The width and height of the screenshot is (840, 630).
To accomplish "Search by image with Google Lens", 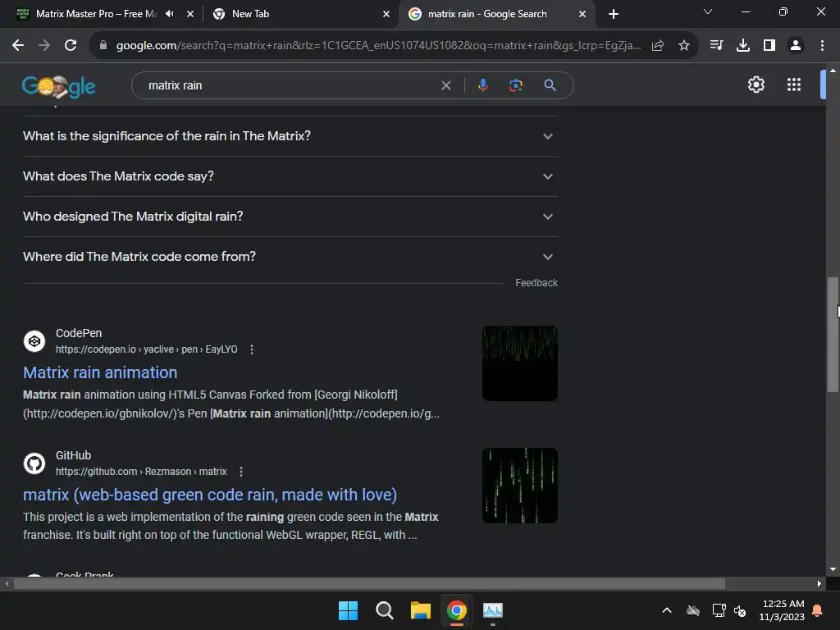I will [x=516, y=85].
